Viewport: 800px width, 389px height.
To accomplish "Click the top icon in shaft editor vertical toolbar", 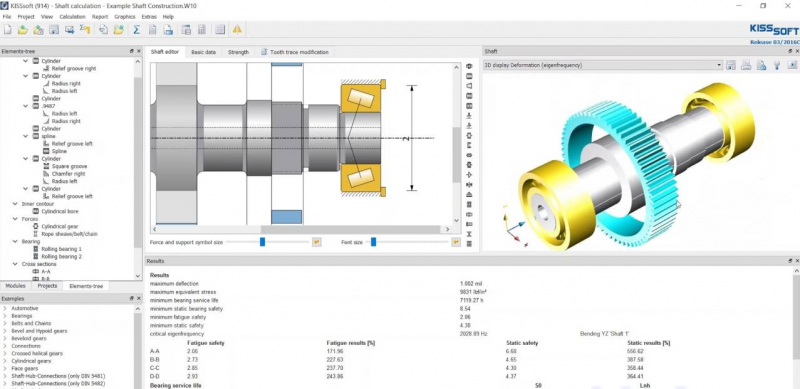I will (x=469, y=66).
